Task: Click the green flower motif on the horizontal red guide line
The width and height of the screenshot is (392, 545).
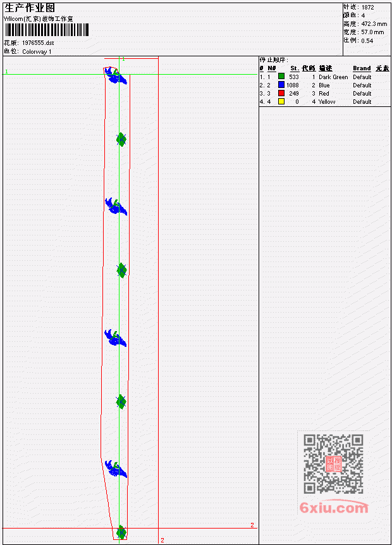Action: click(x=121, y=532)
